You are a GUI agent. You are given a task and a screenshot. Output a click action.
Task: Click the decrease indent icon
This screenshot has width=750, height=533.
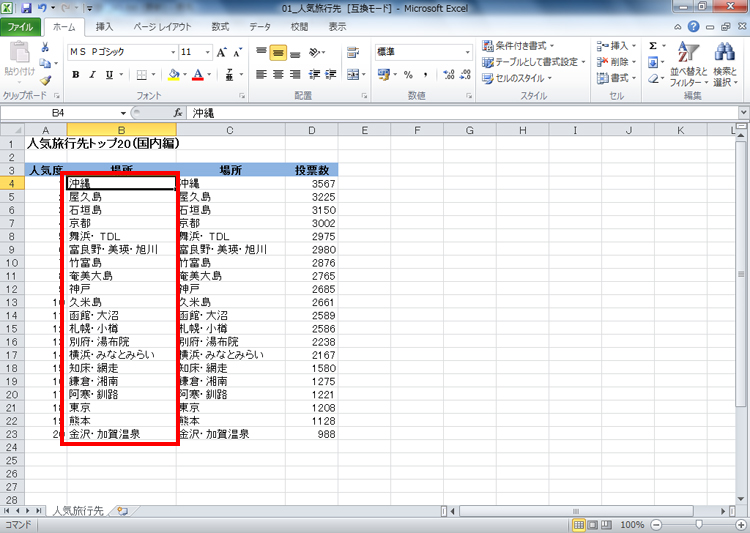click(x=314, y=75)
